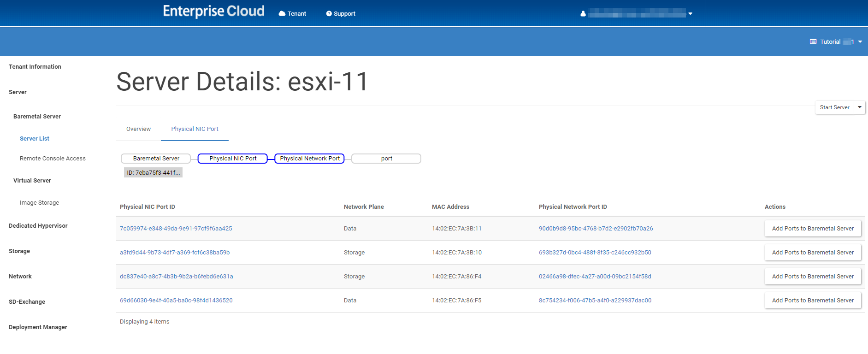Expand the Tutorial tenant selector caret

[860, 42]
